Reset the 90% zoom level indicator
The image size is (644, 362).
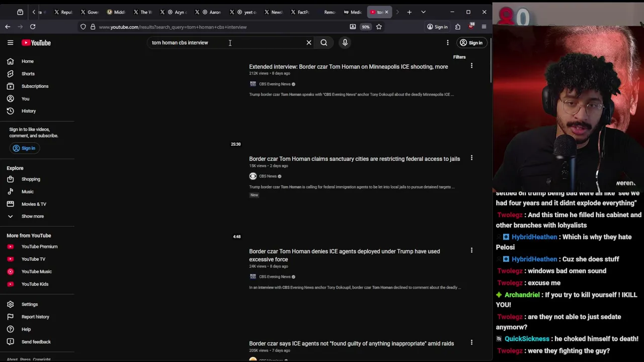(x=366, y=27)
